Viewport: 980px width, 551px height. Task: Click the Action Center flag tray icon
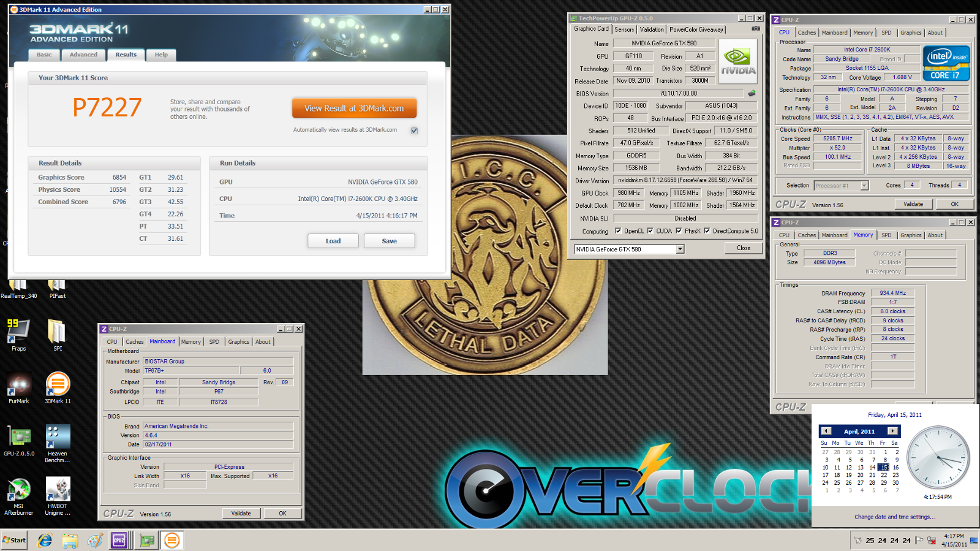click(920, 540)
